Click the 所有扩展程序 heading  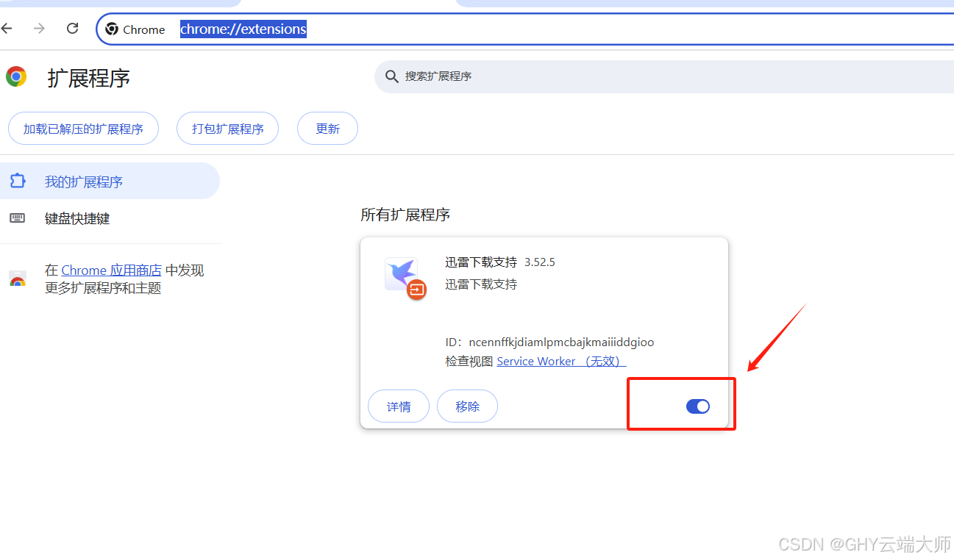(x=405, y=215)
